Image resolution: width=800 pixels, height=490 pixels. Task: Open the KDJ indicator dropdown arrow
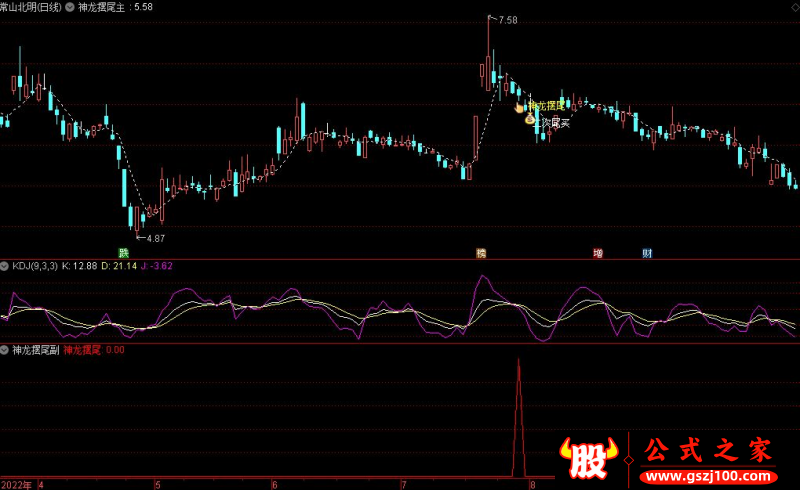(5, 266)
